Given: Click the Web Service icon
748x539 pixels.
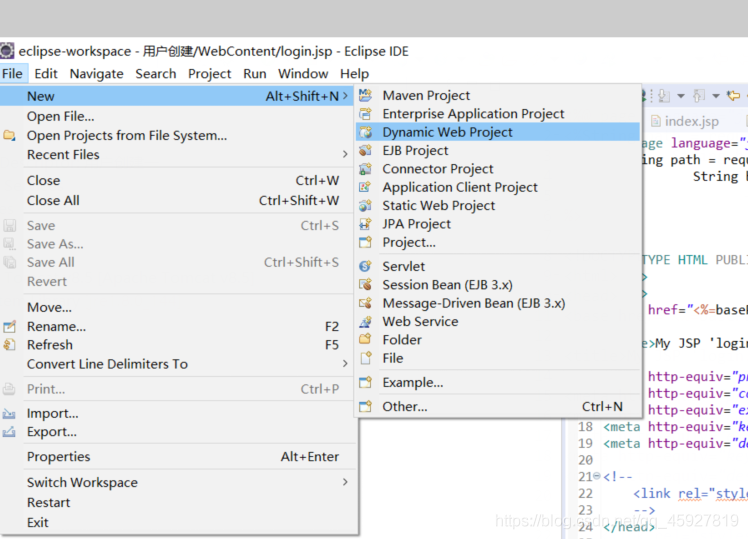Looking at the screenshot, I should point(366,322).
